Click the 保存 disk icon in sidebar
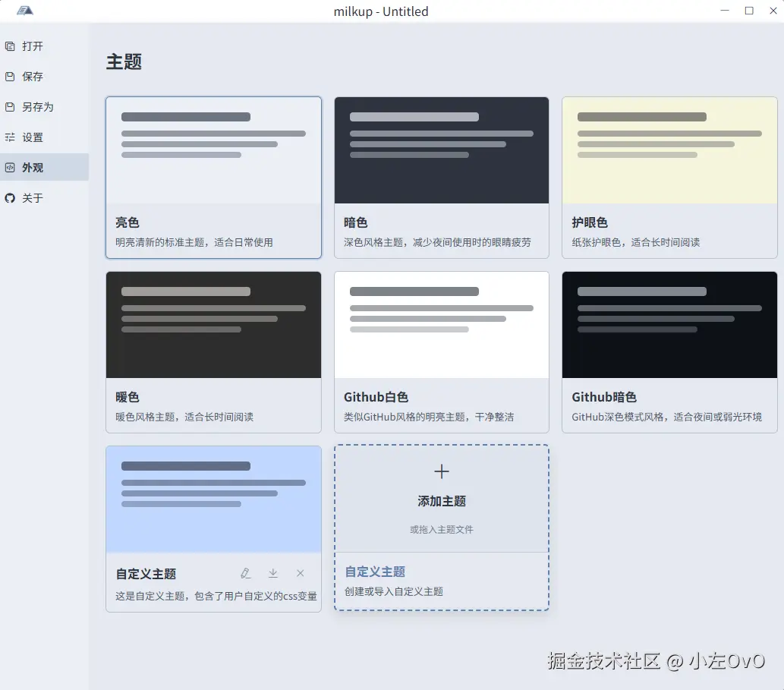This screenshot has height=690, width=784. click(x=10, y=77)
